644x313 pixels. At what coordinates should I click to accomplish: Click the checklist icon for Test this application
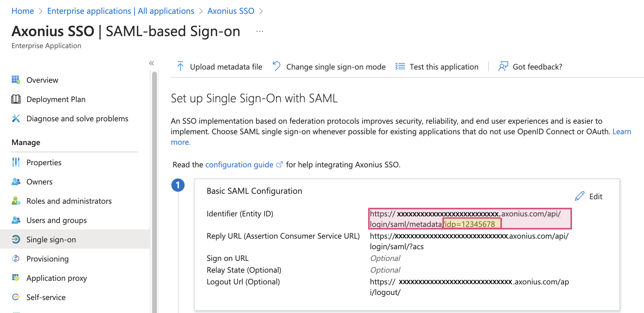pos(400,66)
